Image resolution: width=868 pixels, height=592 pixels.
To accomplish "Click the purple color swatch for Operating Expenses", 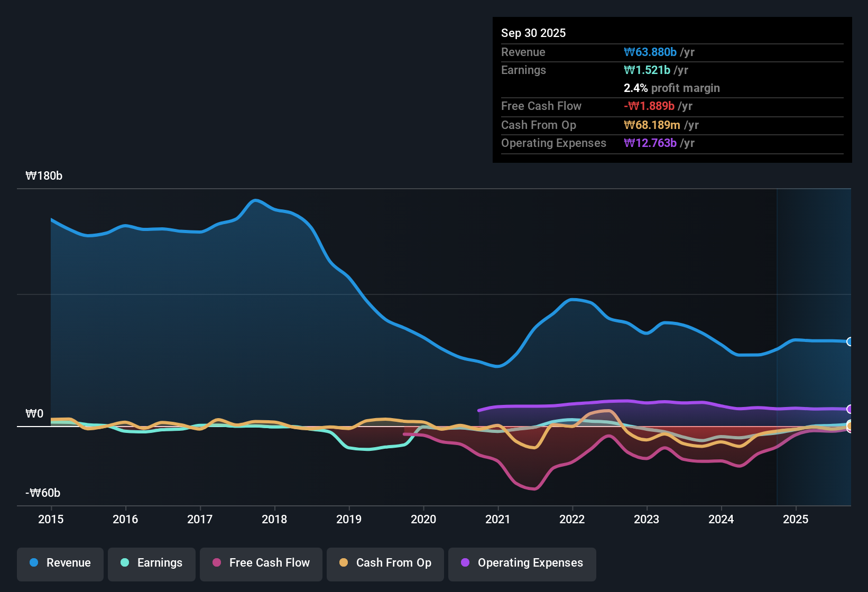I will [x=465, y=563].
